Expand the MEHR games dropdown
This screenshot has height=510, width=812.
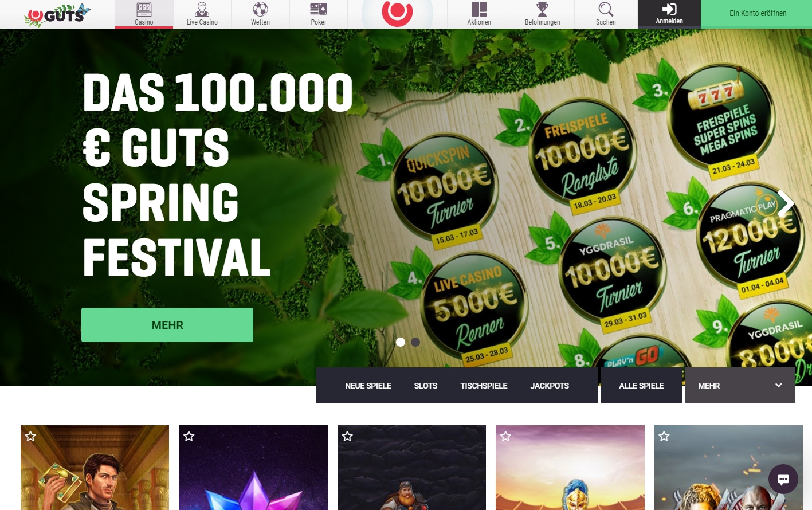coord(740,386)
